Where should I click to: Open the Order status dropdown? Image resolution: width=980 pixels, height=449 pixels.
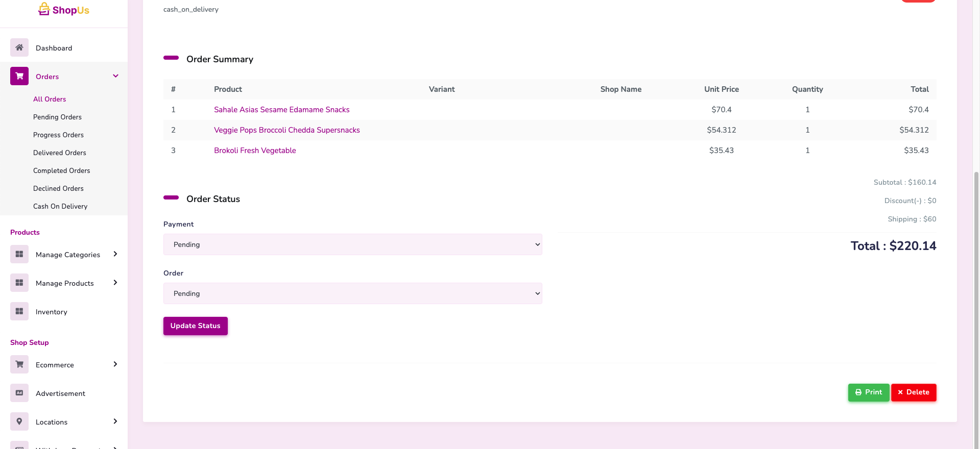point(352,293)
